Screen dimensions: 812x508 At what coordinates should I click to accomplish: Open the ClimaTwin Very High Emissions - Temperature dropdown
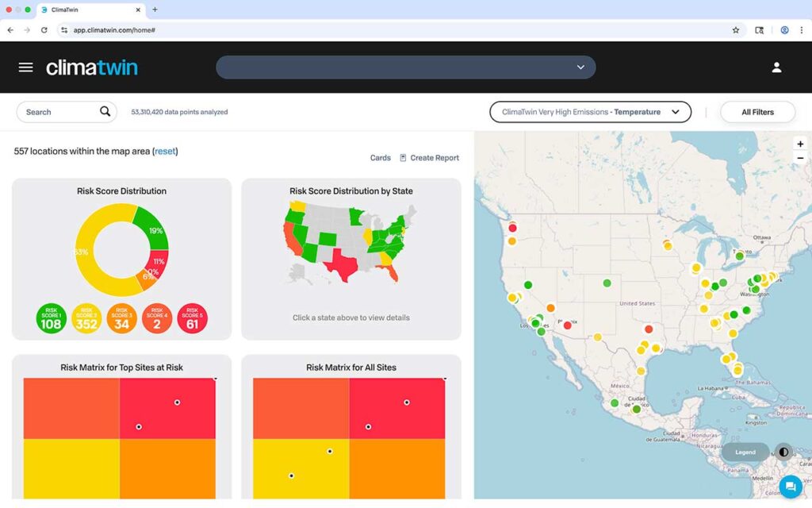pos(590,112)
